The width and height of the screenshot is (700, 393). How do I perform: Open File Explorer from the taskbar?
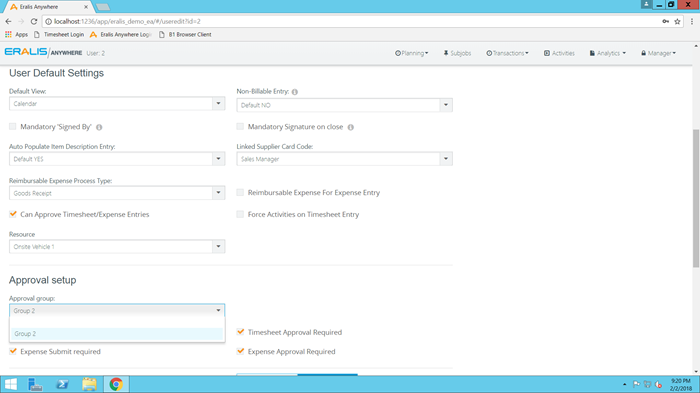(89, 384)
